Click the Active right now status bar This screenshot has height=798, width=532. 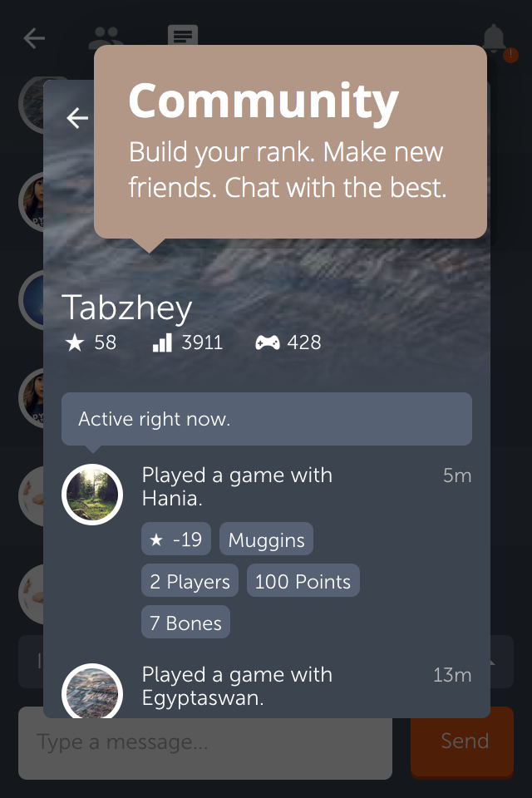[x=267, y=419]
